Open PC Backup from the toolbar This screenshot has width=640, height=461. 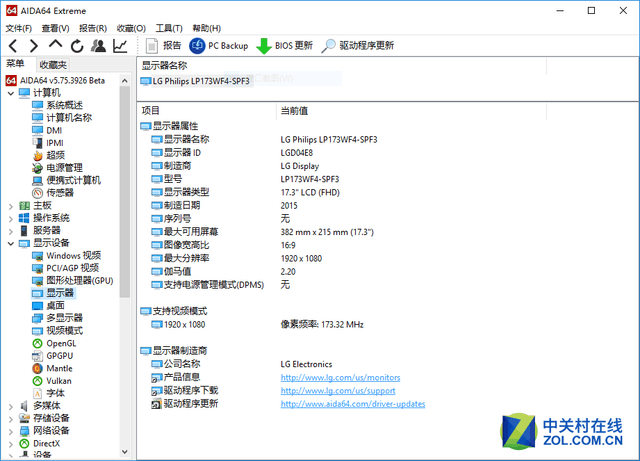219,45
